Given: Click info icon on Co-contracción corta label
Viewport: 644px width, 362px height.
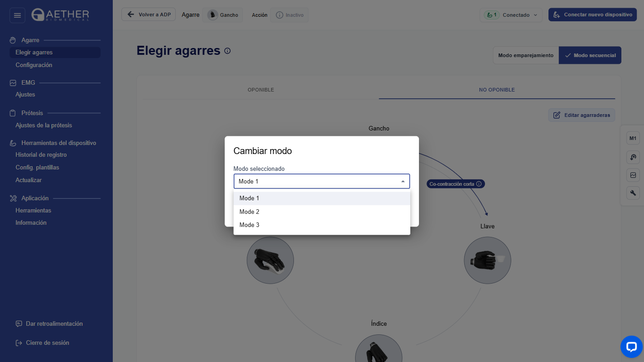Looking at the screenshot, I should (479, 184).
